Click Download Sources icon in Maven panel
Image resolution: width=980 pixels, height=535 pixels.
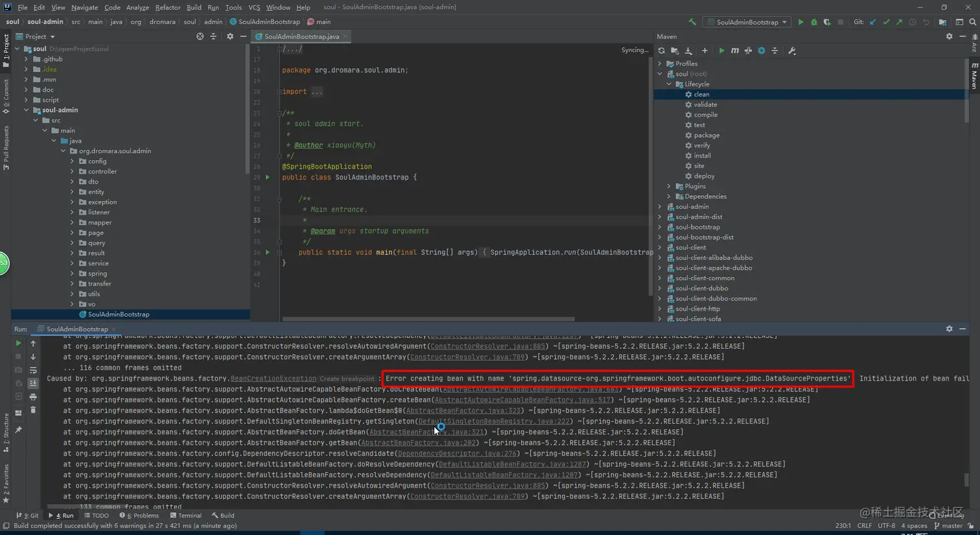click(688, 51)
